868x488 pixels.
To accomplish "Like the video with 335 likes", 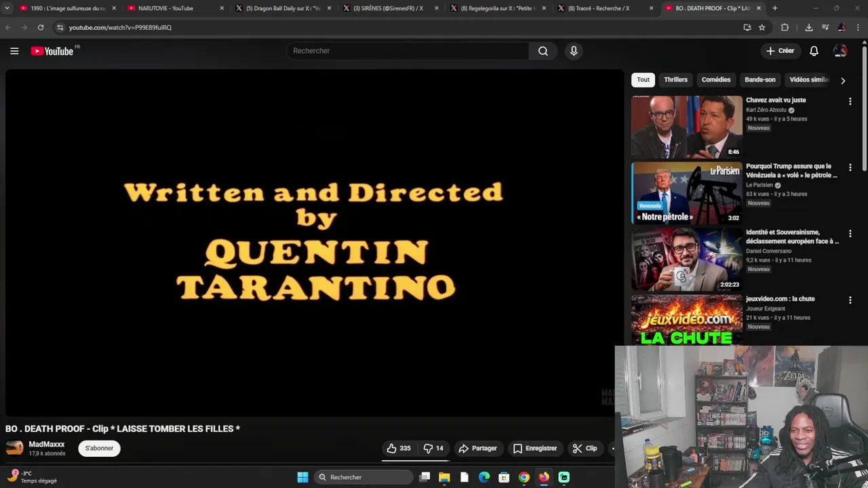I will pyautogui.click(x=399, y=448).
